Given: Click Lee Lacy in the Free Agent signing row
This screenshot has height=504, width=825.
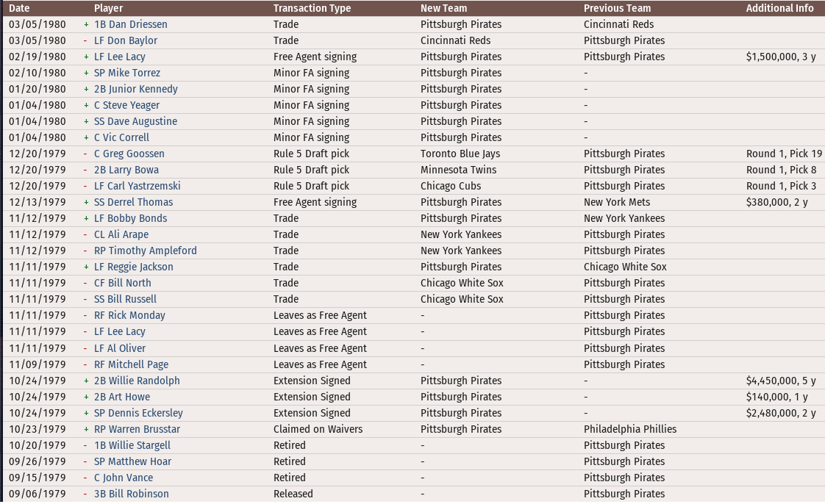Looking at the screenshot, I should (119, 57).
